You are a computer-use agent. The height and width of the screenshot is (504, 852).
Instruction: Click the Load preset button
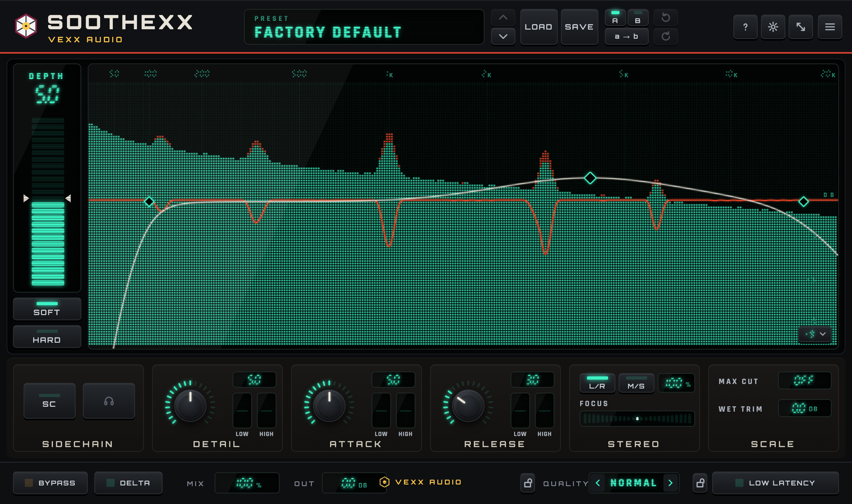pos(539,27)
